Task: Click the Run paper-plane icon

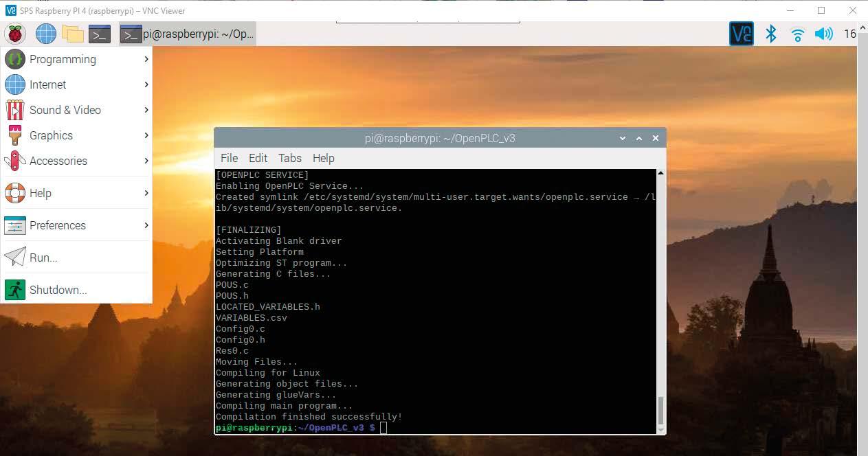Action: click(x=15, y=258)
